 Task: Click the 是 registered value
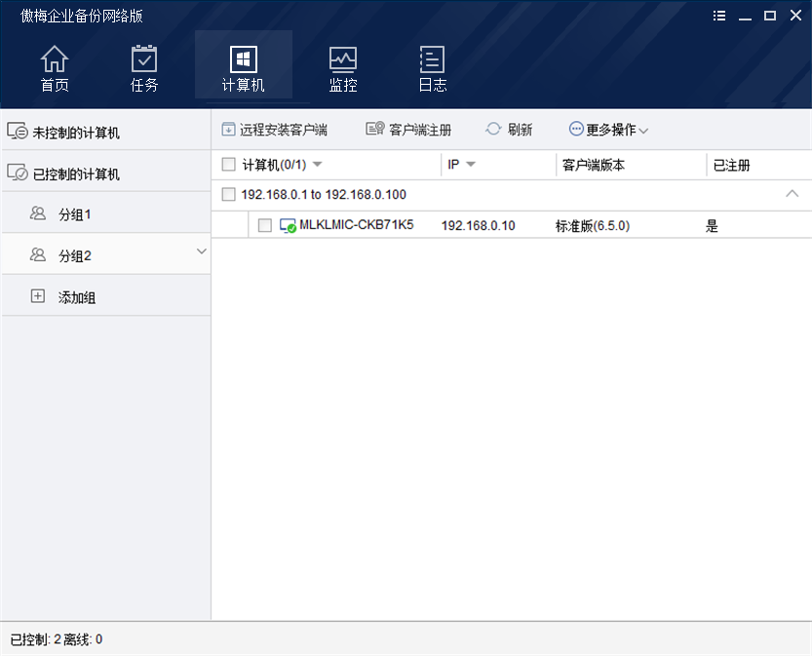click(x=712, y=226)
